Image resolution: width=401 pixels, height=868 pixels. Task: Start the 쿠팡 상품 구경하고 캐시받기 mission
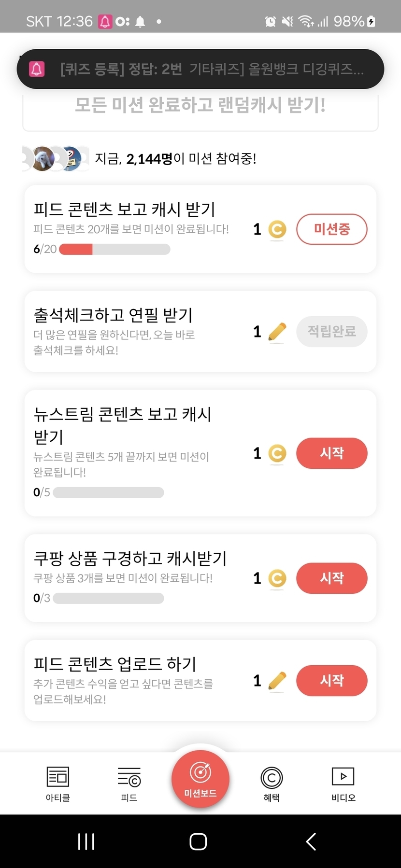click(331, 578)
